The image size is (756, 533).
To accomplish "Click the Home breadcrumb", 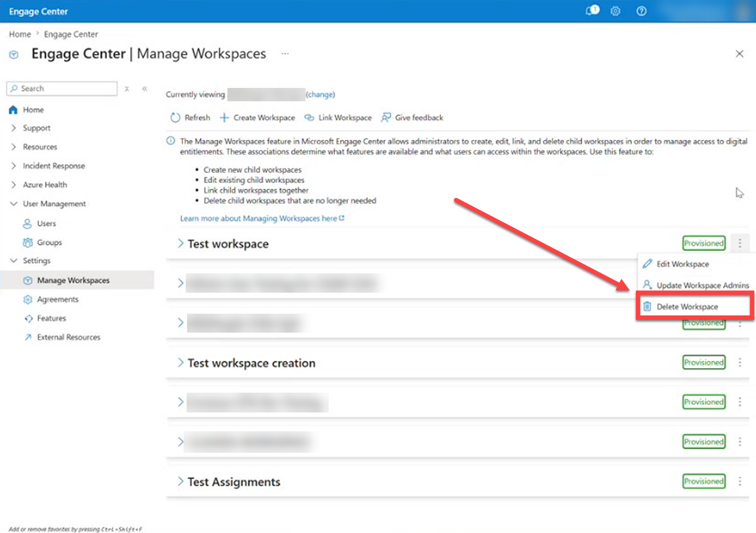I will point(20,34).
